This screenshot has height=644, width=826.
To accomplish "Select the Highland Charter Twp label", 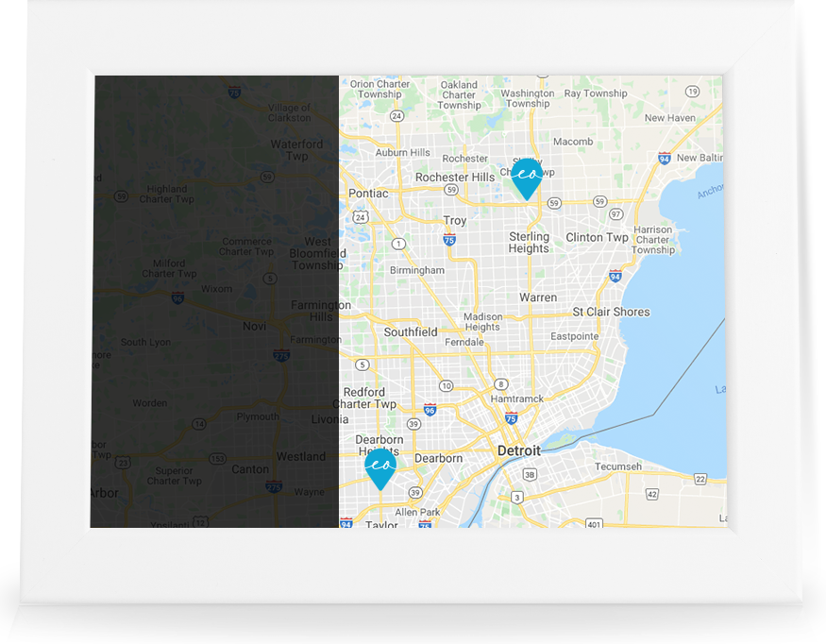I will tap(167, 194).
